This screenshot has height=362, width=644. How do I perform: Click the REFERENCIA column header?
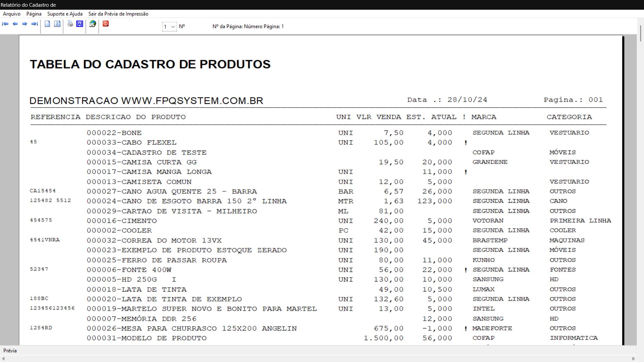[56, 117]
